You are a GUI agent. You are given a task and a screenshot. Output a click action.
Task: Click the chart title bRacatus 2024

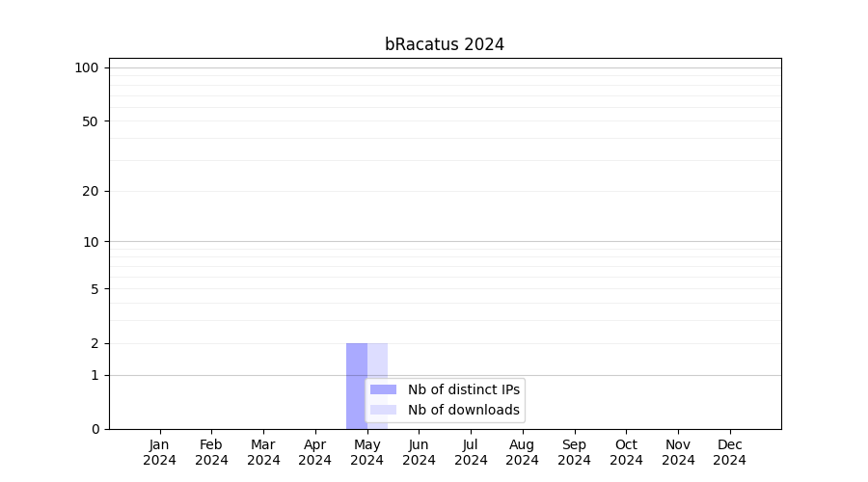pos(445,44)
